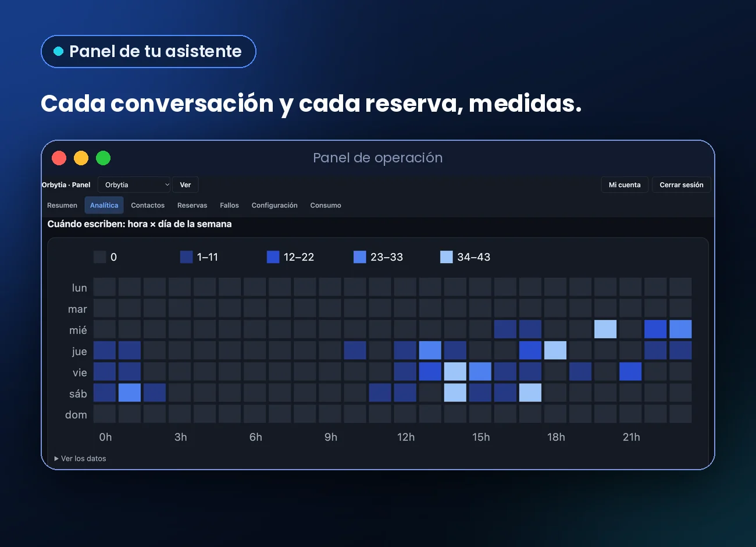Switch to the Resumen tab
The height and width of the screenshot is (547, 756).
(62, 205)
